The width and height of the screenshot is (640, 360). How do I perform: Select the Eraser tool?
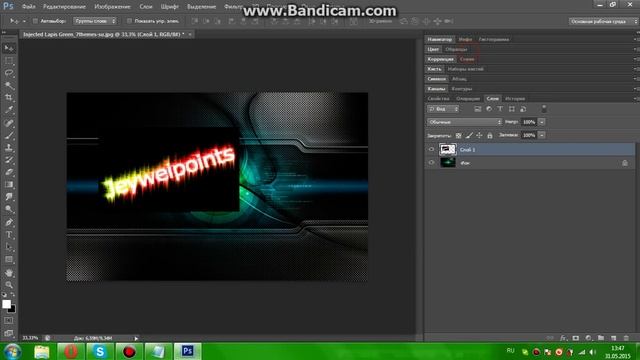click(9, 172)
